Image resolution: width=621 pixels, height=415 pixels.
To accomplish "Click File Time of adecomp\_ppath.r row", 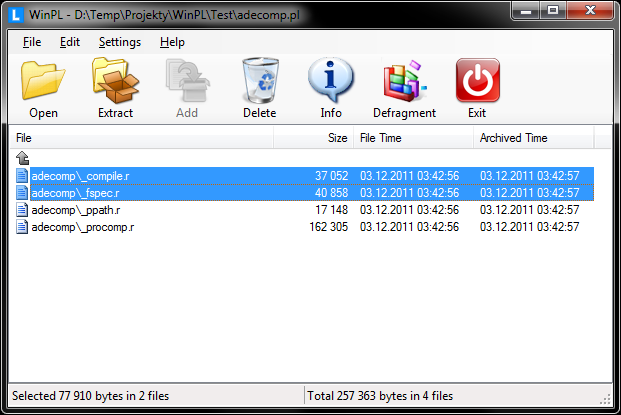I will (410, 210).
